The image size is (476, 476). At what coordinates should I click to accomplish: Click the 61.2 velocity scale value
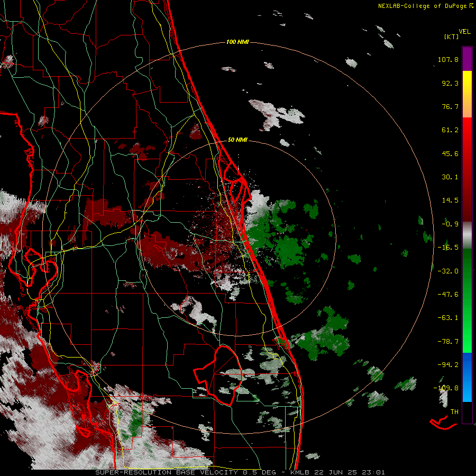(x=450, y=130)
